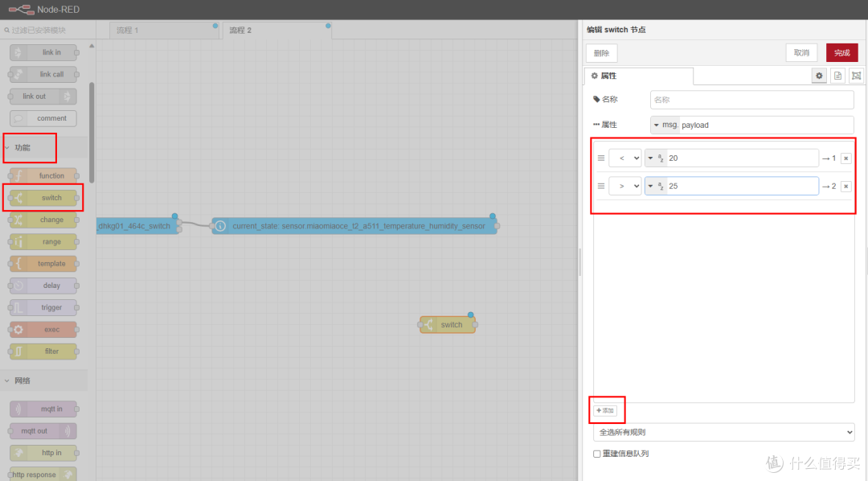Screen dimensions: 868x481
Task: Grab the reorder handle of rule 2
Action: click(601, 186)
